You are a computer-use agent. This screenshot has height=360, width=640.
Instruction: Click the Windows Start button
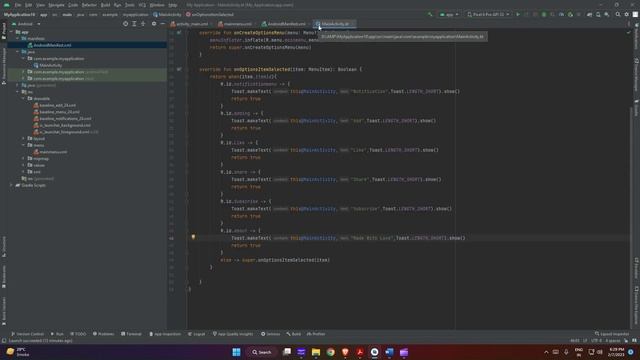236,352
